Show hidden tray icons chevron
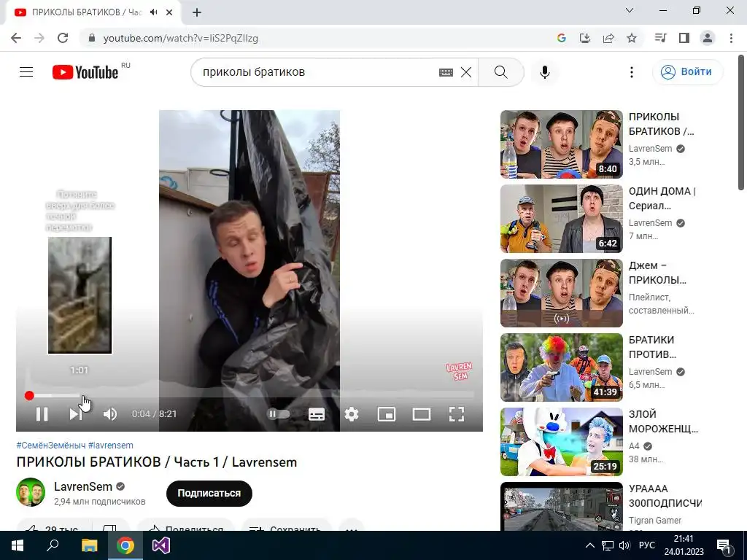The height and width of the screenshot is (560, 747). click(589, 545)
